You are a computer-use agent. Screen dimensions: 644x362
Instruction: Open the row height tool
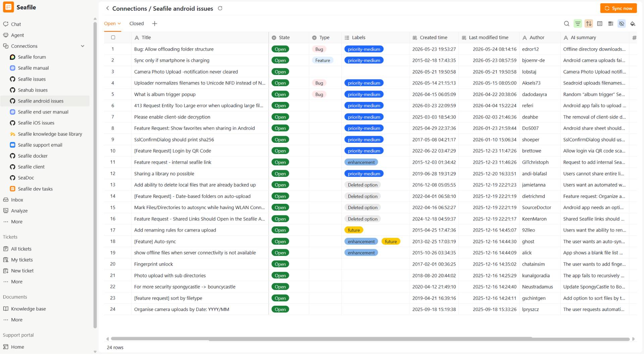(x=610, y=23)
